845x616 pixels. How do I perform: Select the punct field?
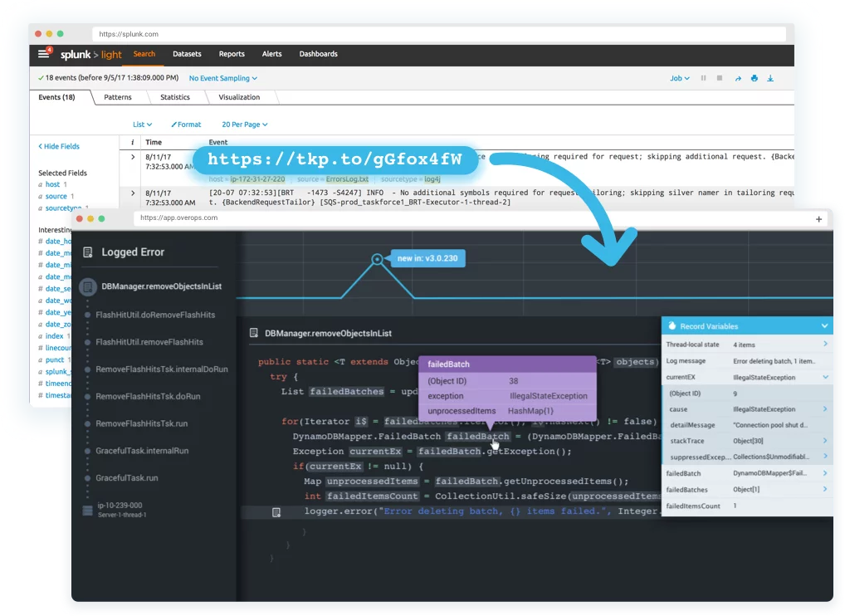click(x=55, y=359)
